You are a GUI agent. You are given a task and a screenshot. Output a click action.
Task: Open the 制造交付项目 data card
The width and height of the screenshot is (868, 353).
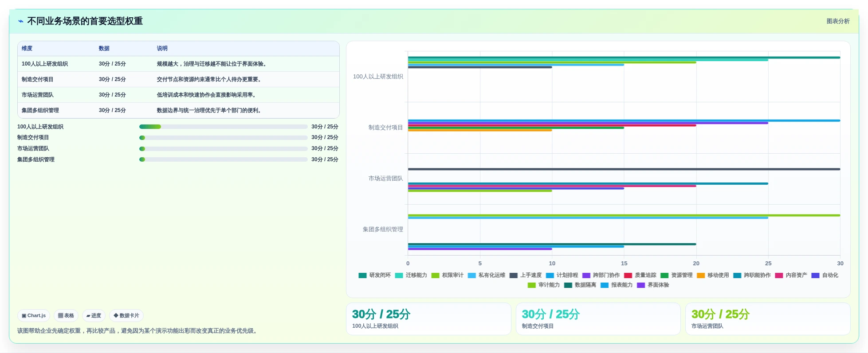(598, 319)
